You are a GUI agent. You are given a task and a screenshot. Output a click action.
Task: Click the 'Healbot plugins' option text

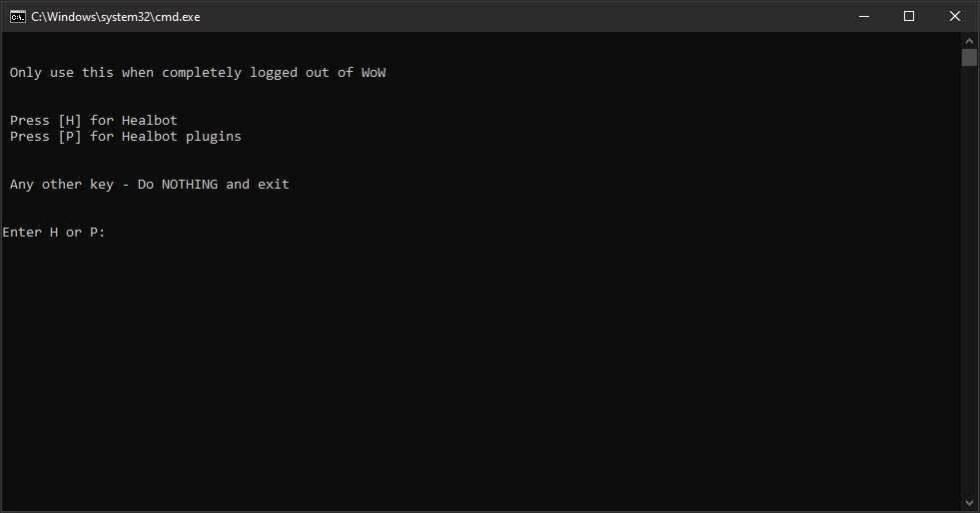click(x=181, y=137)
